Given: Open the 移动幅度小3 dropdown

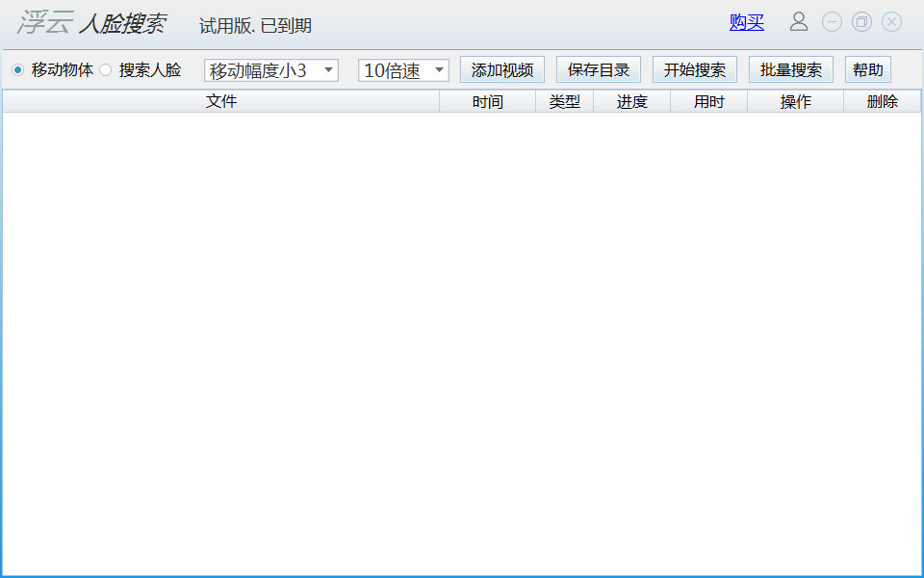Looking at the screenshot, I should tap(270, 70).
